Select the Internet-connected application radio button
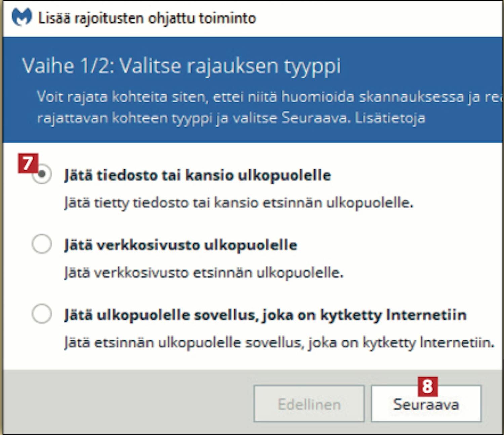This screenshot has height=435, width=504. coord(42,314)
